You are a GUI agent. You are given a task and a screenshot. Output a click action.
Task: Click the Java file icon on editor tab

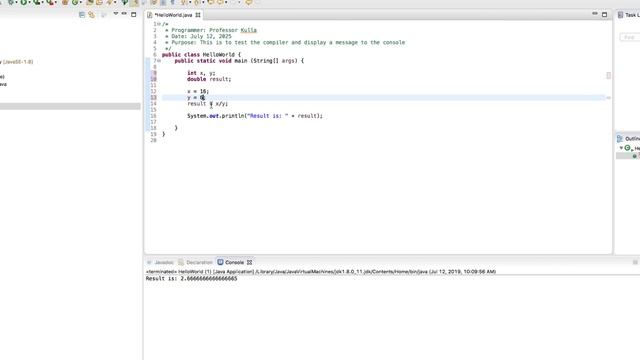point(150,15)
